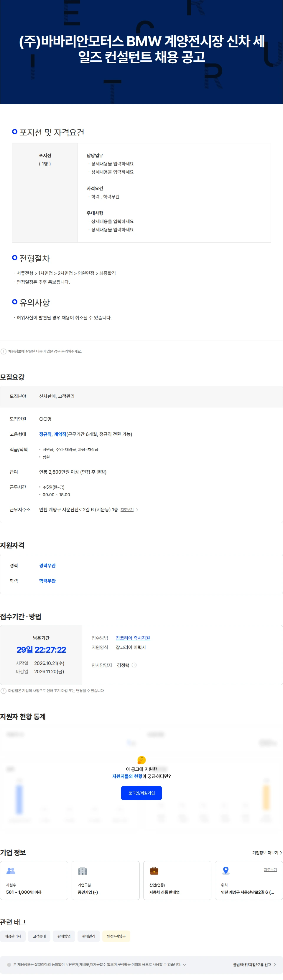
Task: Click the address 인천 계양구 서운산단로2길 6
Action: pos(78,510)
